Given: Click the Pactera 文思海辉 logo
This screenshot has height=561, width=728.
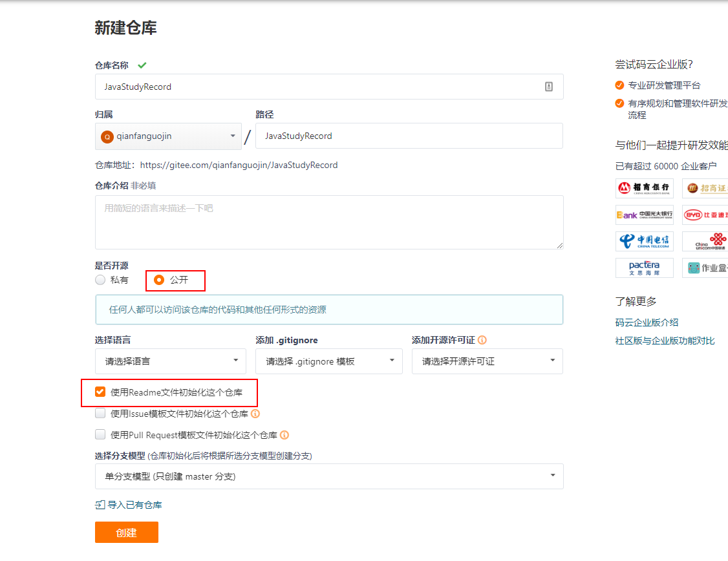Looking at the screenshot, I should click(644, 268).
